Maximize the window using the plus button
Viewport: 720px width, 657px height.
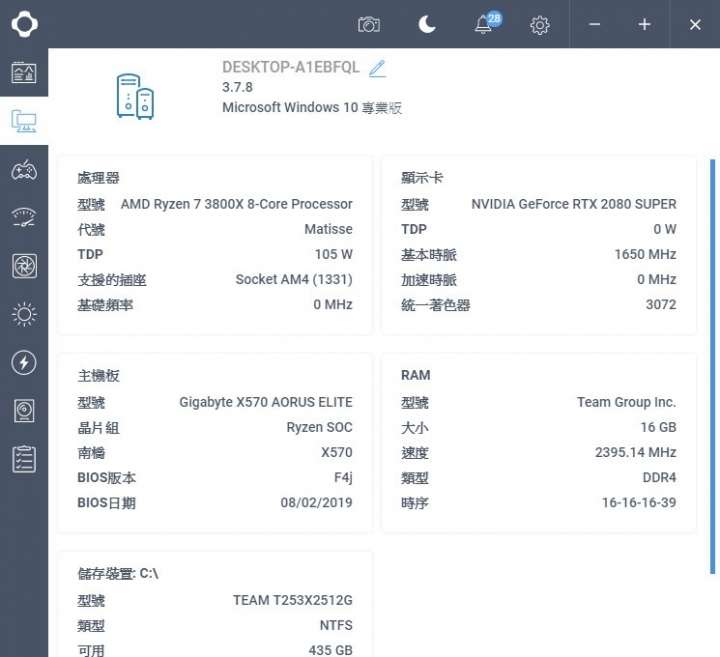pyautogui.click(x=645, y=24)
